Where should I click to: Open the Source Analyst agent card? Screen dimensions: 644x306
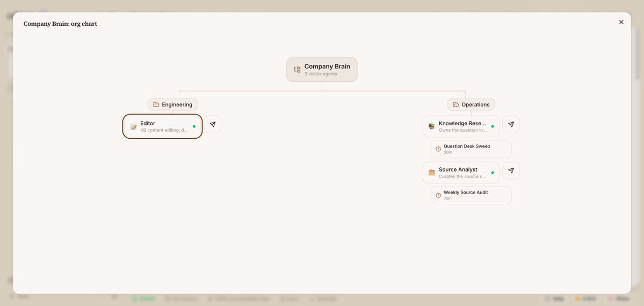(x=461, y=172)
